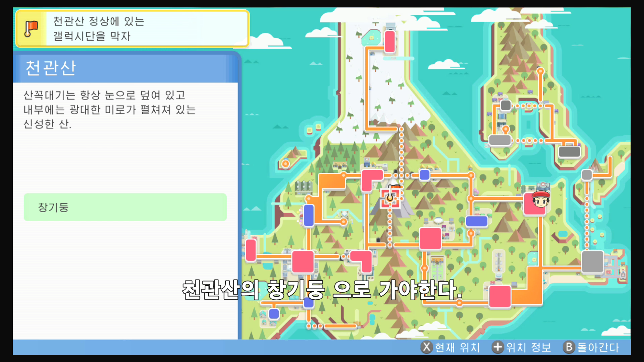
Task: Click the X 현재 위치 button
Action: [x=450, y=347]
